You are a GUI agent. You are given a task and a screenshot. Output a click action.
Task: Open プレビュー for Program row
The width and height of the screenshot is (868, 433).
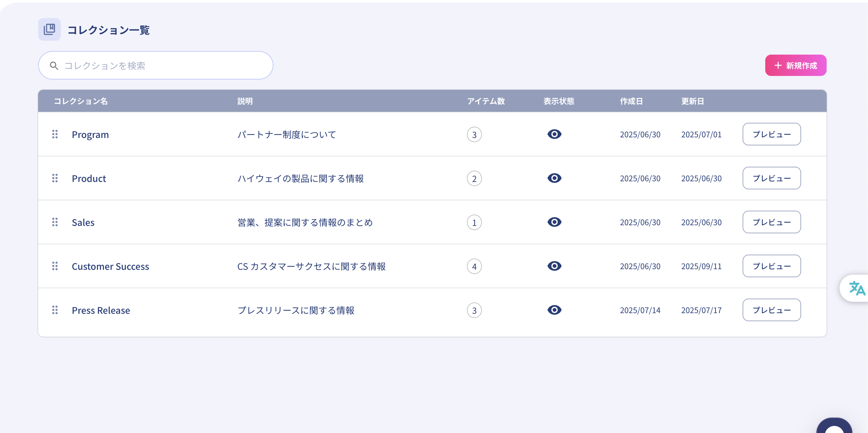[x=771, y=134]
